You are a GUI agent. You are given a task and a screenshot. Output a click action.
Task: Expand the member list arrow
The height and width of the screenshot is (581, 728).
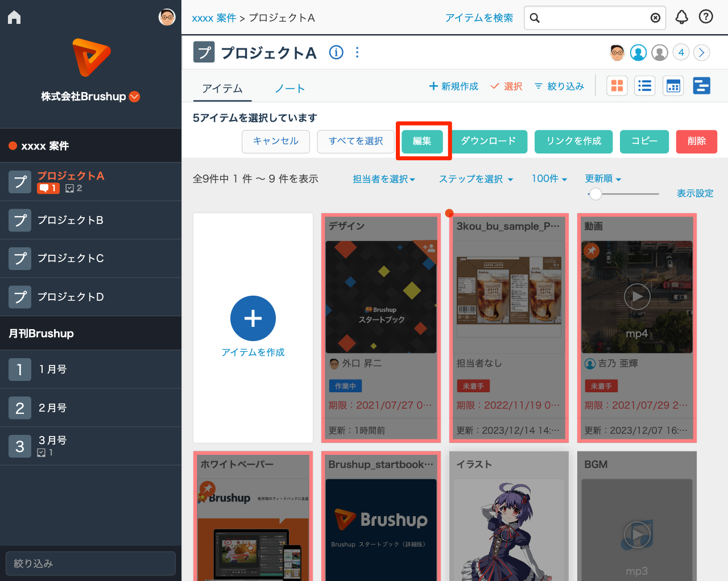pos(702,53)
